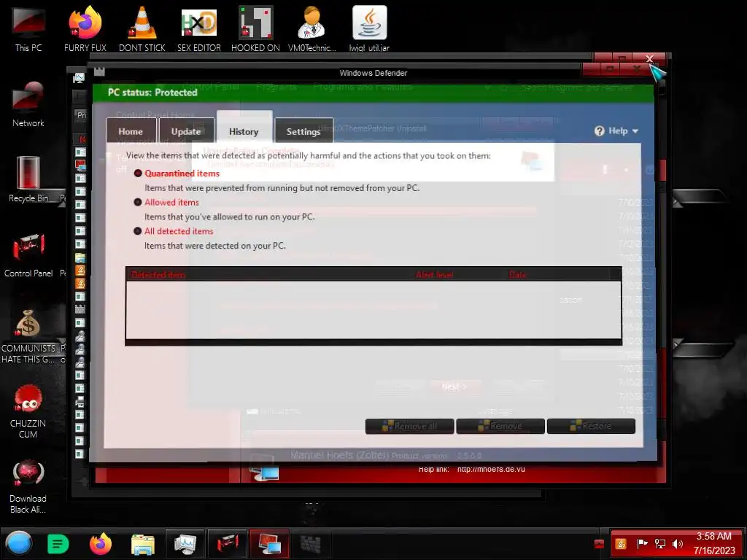Switch to the Update tab in Windows Defender
The image size is (747, 560).
186,131
